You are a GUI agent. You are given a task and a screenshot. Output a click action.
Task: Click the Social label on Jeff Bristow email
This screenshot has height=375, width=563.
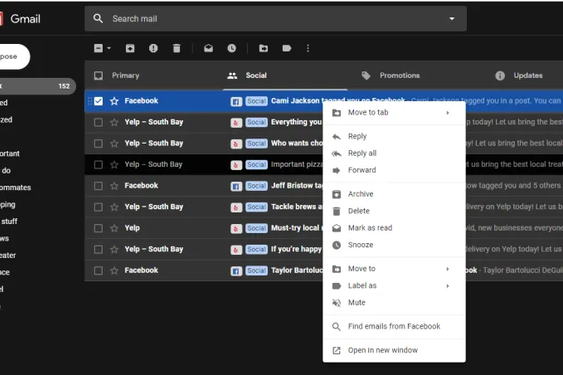[x=257, y=186]
